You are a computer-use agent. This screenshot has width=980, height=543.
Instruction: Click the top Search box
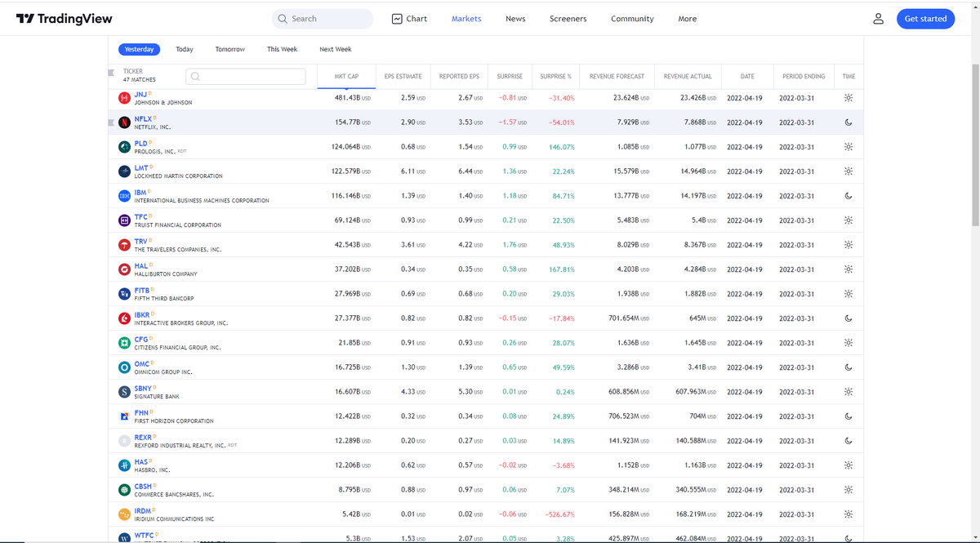[323, 19]
